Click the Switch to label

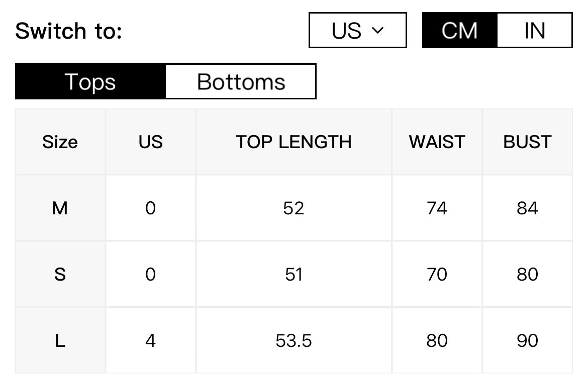[x=69, y=31]
